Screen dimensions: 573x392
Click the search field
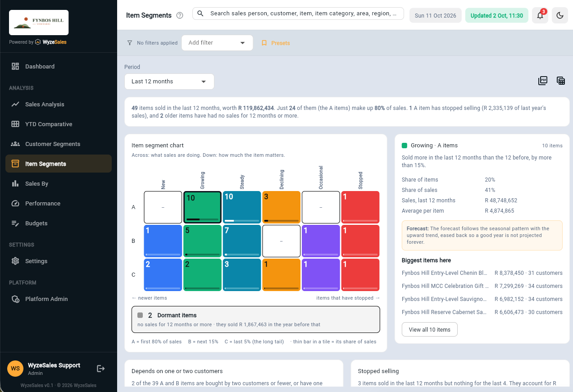coord(298,14)
